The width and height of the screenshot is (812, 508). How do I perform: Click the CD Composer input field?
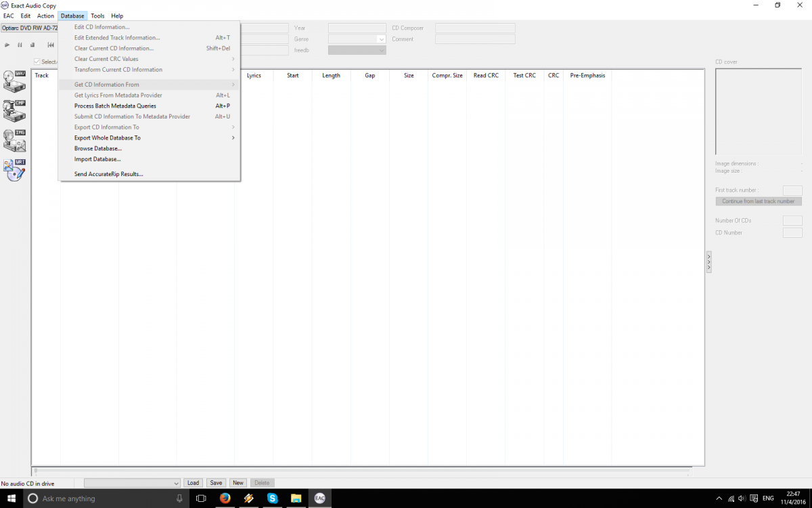pyautogui.click(x=475, y=28)
